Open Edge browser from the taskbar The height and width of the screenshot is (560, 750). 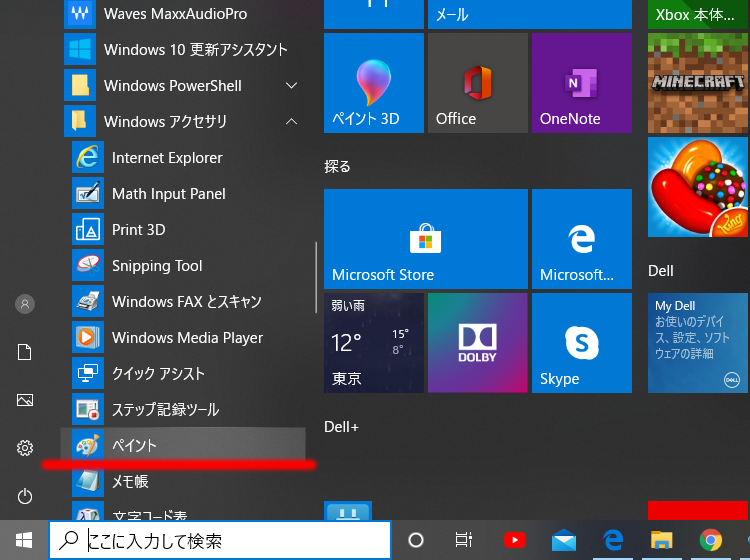click(613, 540)
